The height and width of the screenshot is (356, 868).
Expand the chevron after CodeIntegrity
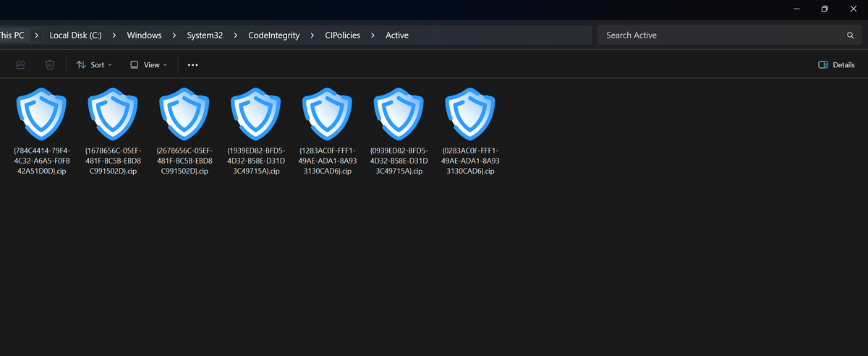pyautogui.click(x=312, y=35)
